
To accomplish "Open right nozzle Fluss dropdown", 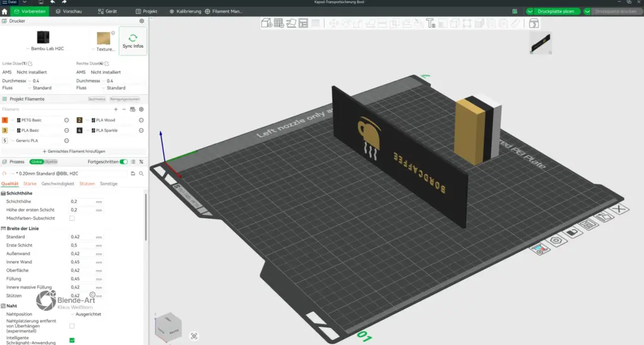I will click(x=123, y=88).
